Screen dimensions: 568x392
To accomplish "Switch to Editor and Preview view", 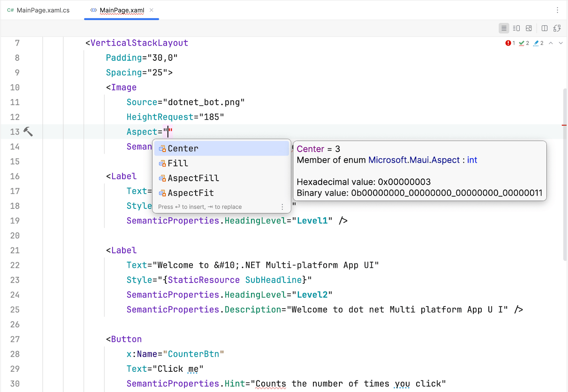I will (x=517, y=28).
